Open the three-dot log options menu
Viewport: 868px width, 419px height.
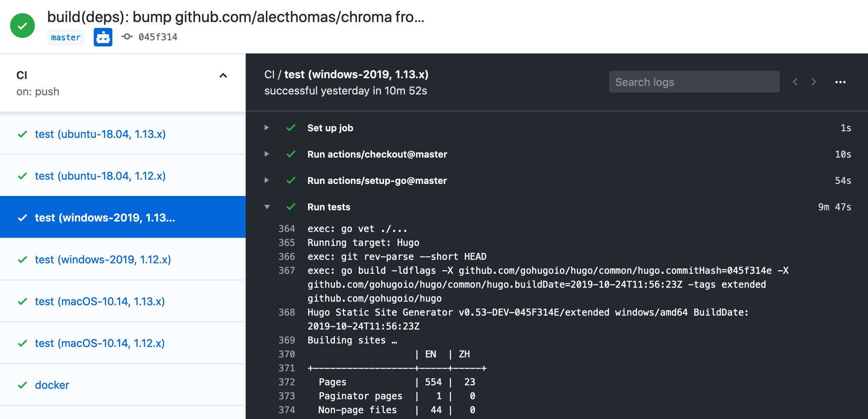(840, 82)
